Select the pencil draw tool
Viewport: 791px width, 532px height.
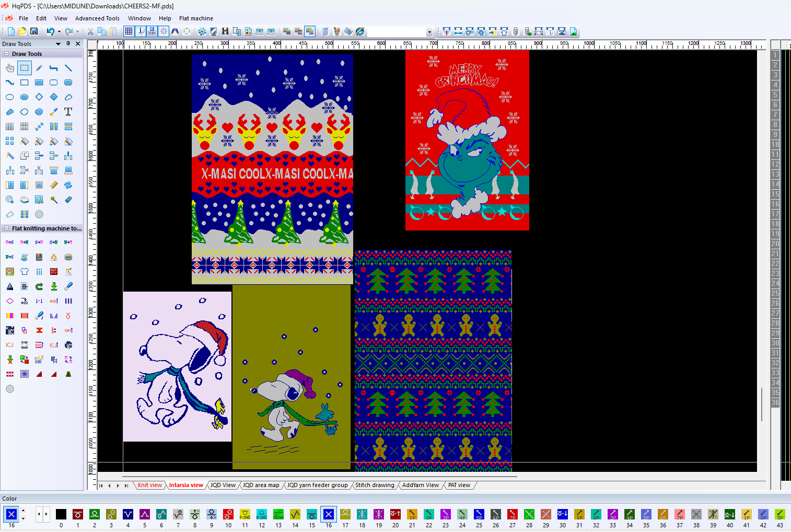tap(39, 68)
